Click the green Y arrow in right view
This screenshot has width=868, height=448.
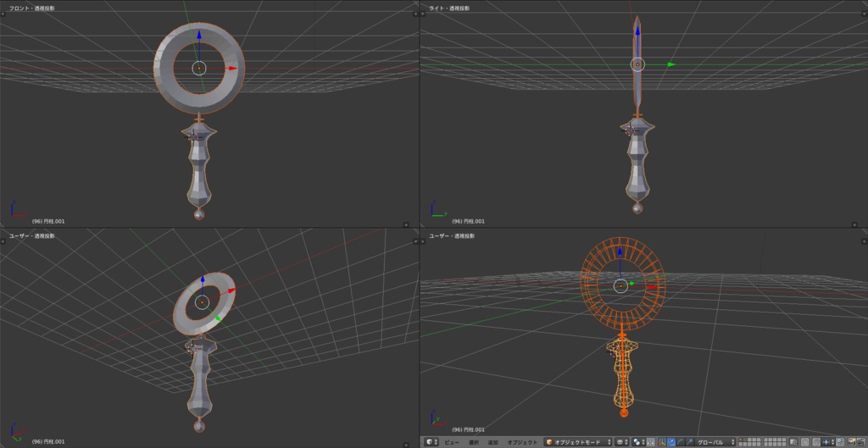click(671, 64)
